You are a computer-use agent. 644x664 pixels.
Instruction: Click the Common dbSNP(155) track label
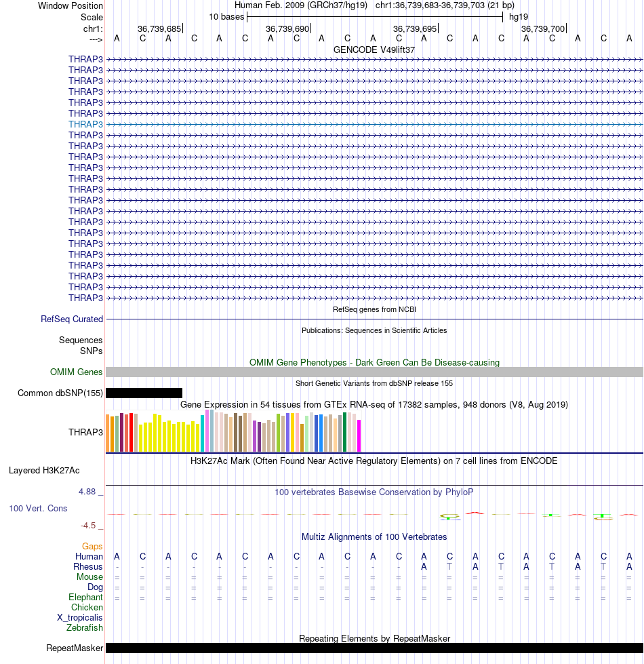tap(60, 393)
